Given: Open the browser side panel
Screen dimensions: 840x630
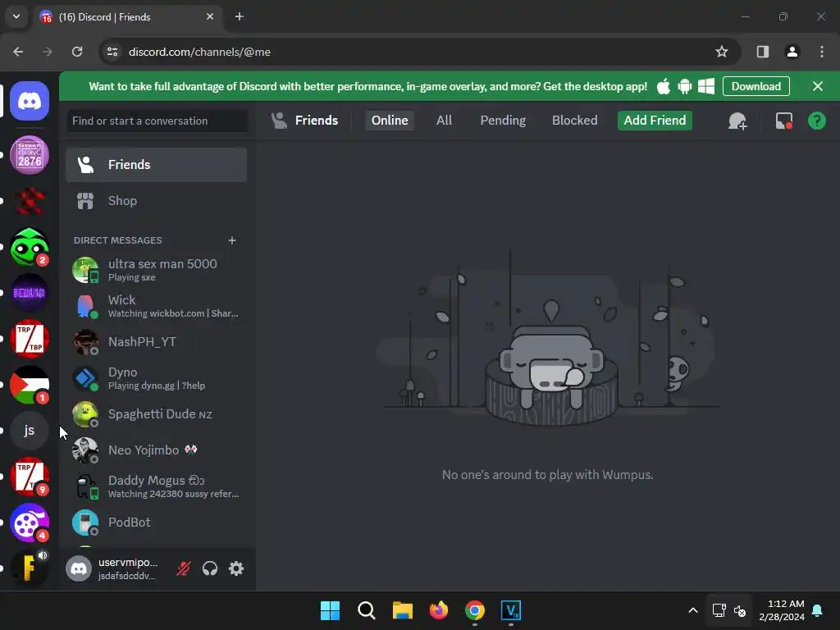Looking at the screenshot, I should 763,52.
